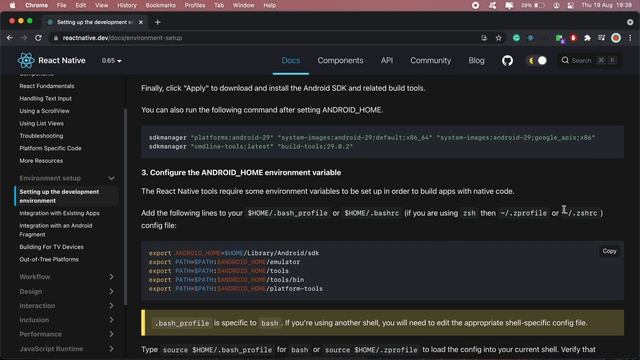
Task: Open the Community nav tab
Action: pyautogui.click(x=431, y=60)
